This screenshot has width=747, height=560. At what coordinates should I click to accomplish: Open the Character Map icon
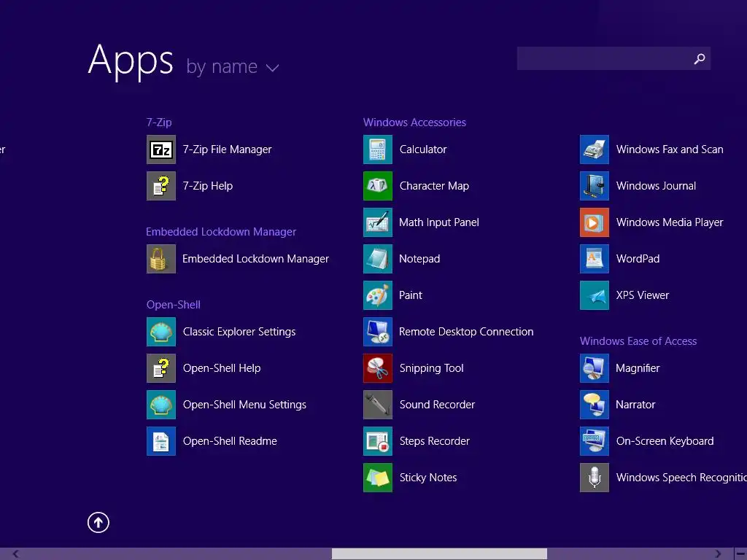point(378,186)
